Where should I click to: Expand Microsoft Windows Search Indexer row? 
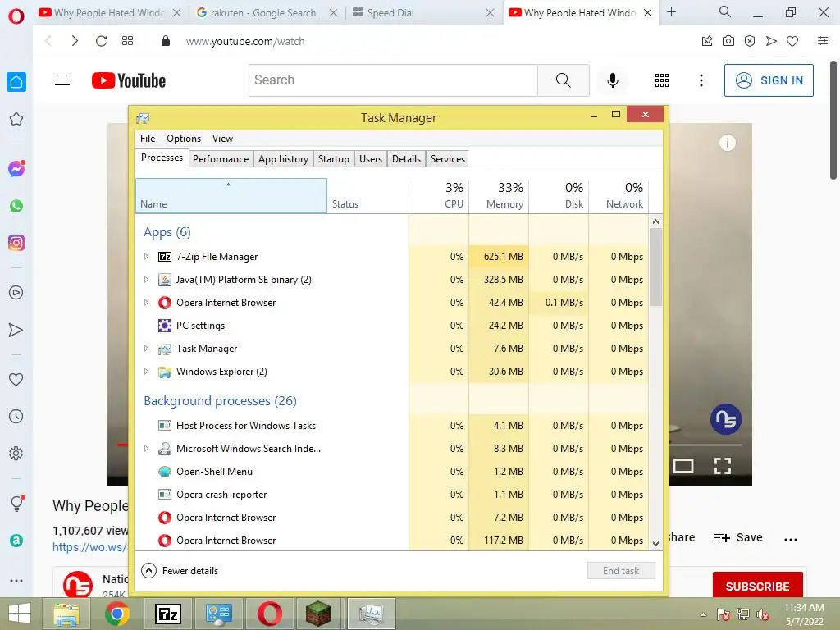[x=146, y=449]
